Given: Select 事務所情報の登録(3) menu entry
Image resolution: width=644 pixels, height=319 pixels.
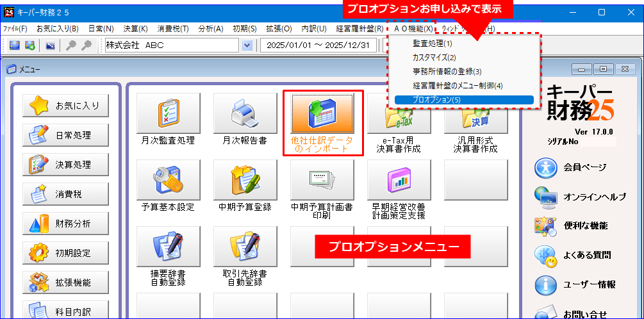Looking at the screenshot, I should 464,72.
